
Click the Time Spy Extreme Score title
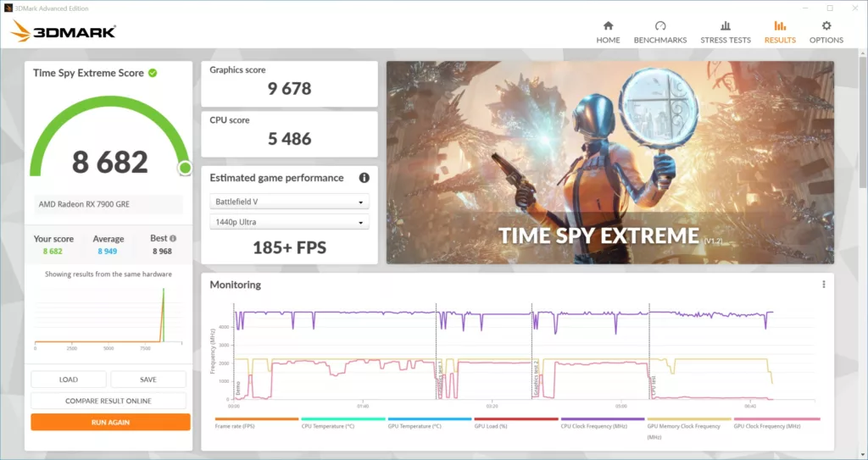pyautogui.click(x=88, y=73)
